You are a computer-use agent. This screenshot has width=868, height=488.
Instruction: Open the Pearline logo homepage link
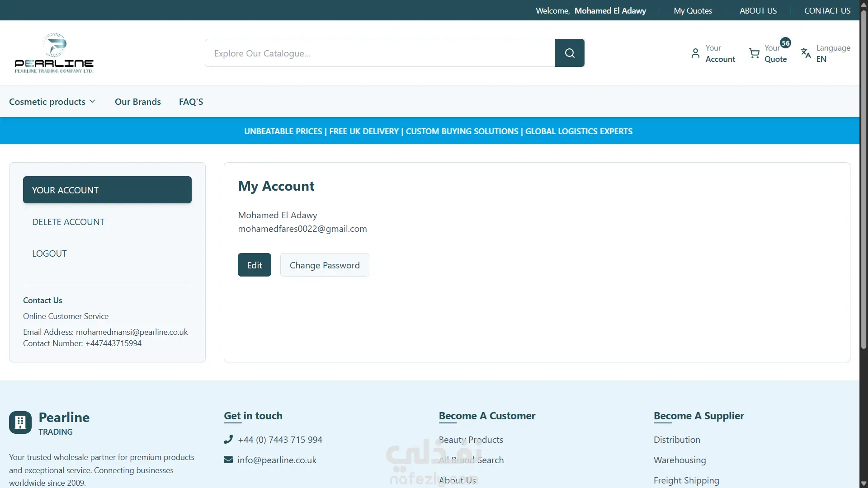[54, 53]
